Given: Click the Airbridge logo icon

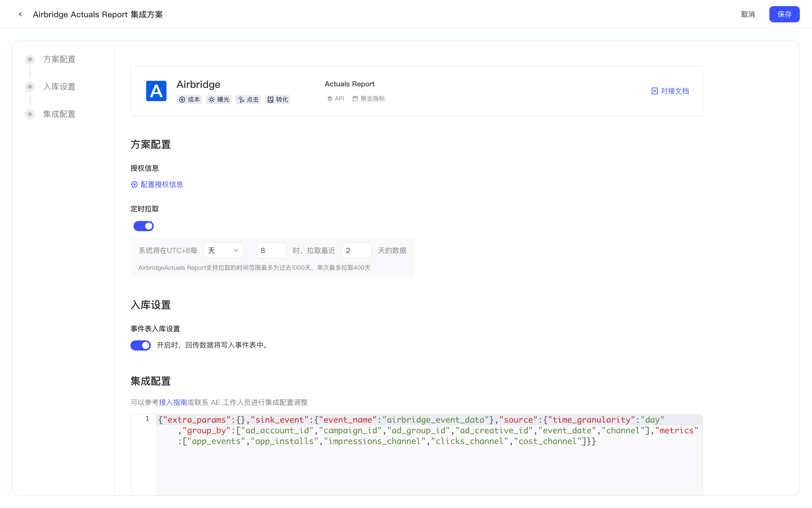Looking at the screenshot, I should (x=156, y=91).
